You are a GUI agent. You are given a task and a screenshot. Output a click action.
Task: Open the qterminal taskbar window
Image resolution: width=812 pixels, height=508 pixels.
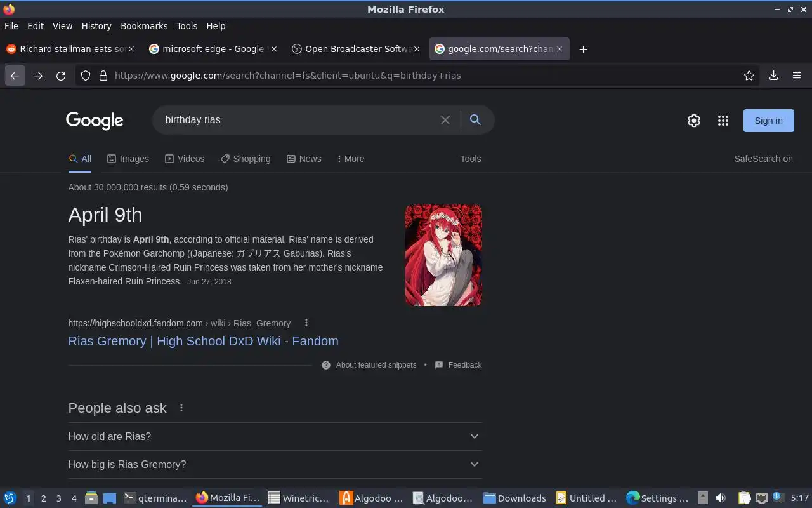(x=155, y=498)
